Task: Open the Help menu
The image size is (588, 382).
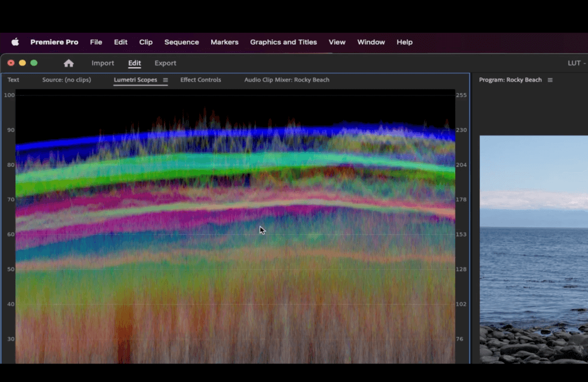Action: (405, 42)
